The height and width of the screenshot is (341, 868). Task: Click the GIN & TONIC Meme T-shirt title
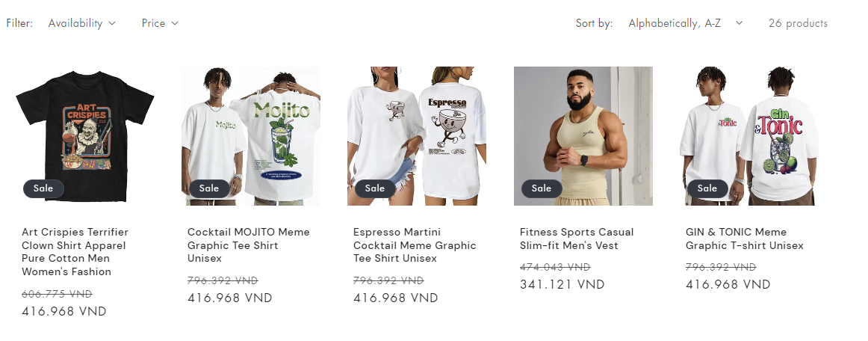tap(745, 239)
